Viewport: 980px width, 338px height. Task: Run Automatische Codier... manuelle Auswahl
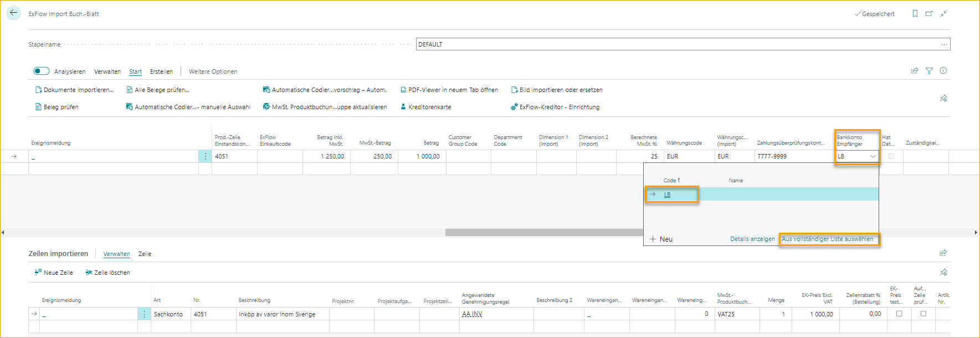(x=188, y=107)
